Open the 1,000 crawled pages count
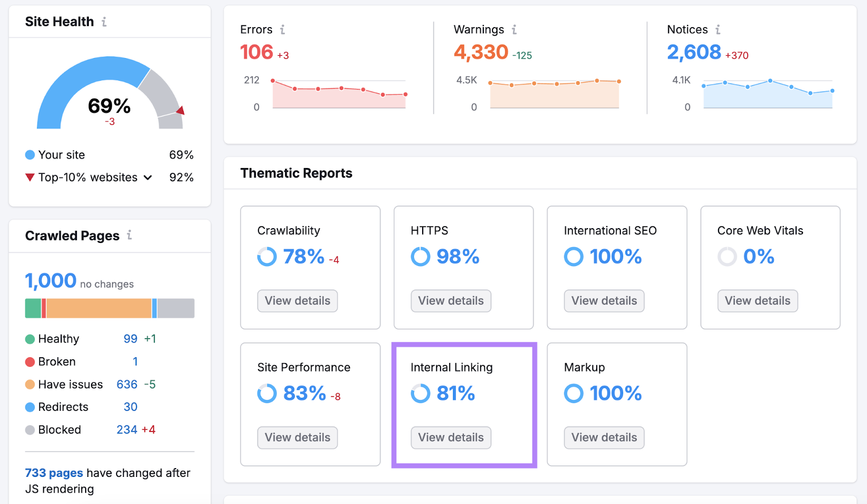 (x=51, y=281)
